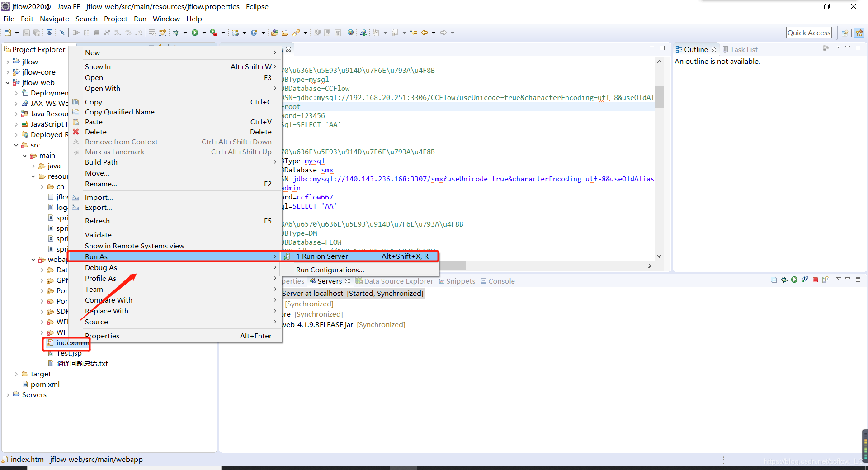Open the Servers view menu triangle
868x470 pixels.
[x=839, y=279]
